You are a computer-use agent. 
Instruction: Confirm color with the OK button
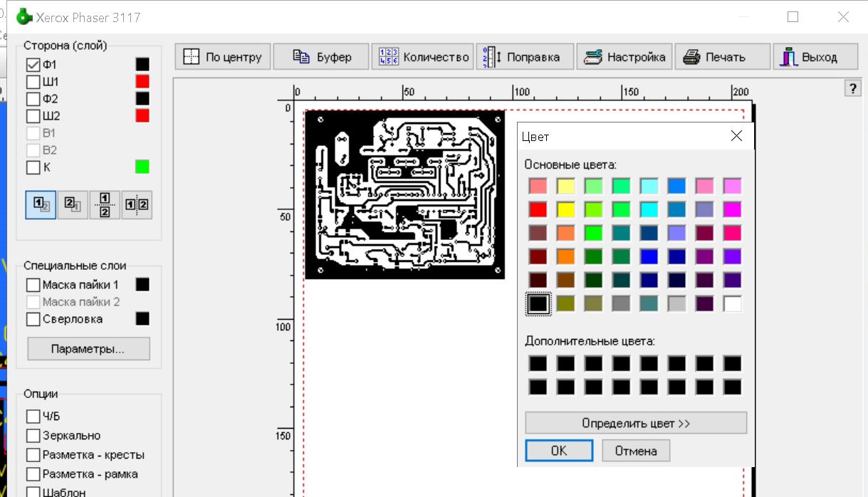point(559,451)
